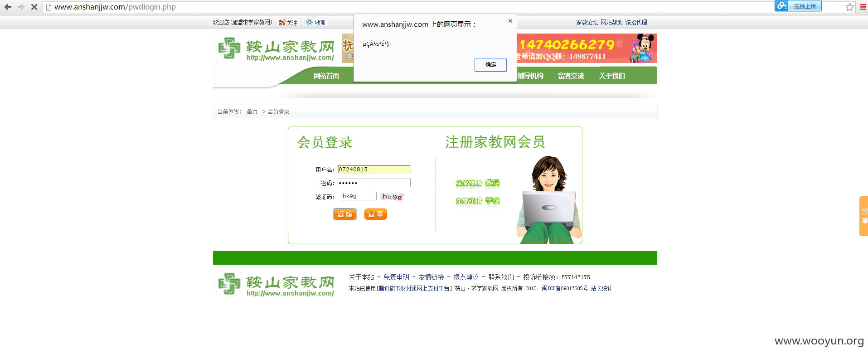Click 免费注册 教员 link

(478, 183)
